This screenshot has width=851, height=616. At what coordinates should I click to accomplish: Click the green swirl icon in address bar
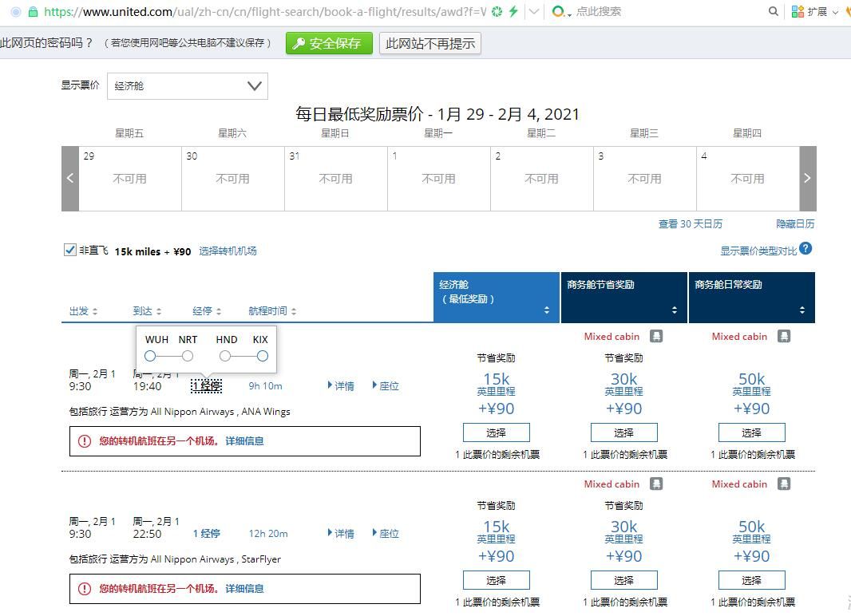pos(497,11)
